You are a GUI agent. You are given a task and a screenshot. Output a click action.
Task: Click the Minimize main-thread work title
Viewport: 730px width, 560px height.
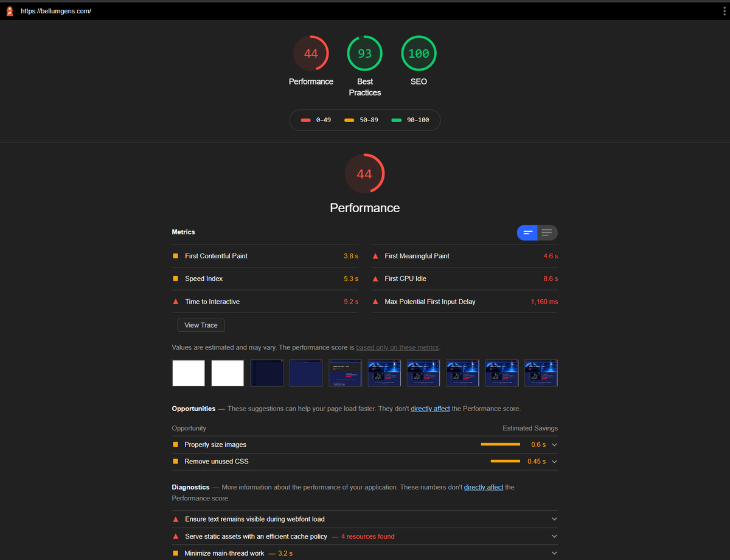pyautogui.click(x=224, y=553)
